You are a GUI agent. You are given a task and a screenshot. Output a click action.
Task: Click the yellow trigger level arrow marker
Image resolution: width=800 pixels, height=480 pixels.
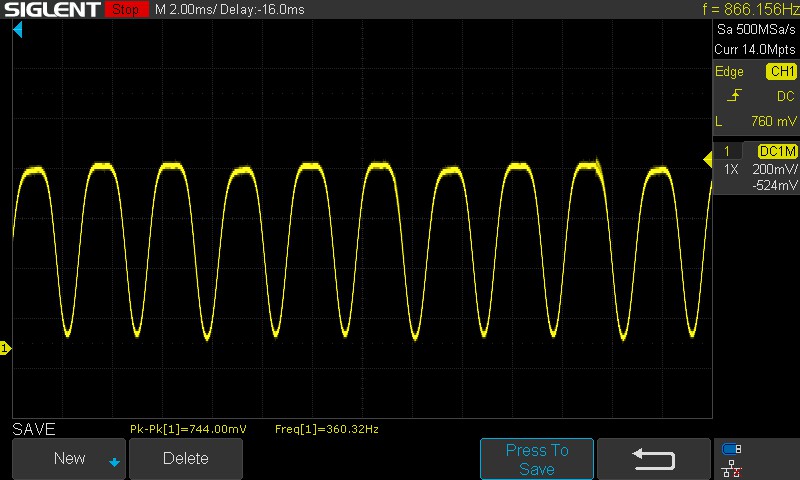click(x=707, y=160)
